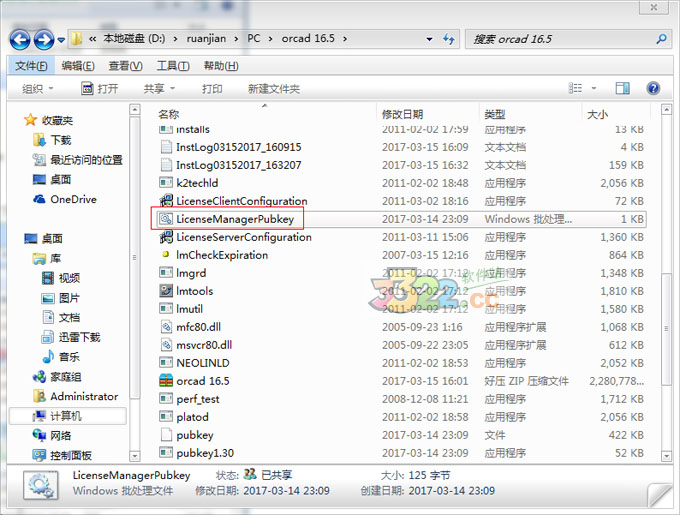Open the 编辑(E) menu

coord(78,66)
